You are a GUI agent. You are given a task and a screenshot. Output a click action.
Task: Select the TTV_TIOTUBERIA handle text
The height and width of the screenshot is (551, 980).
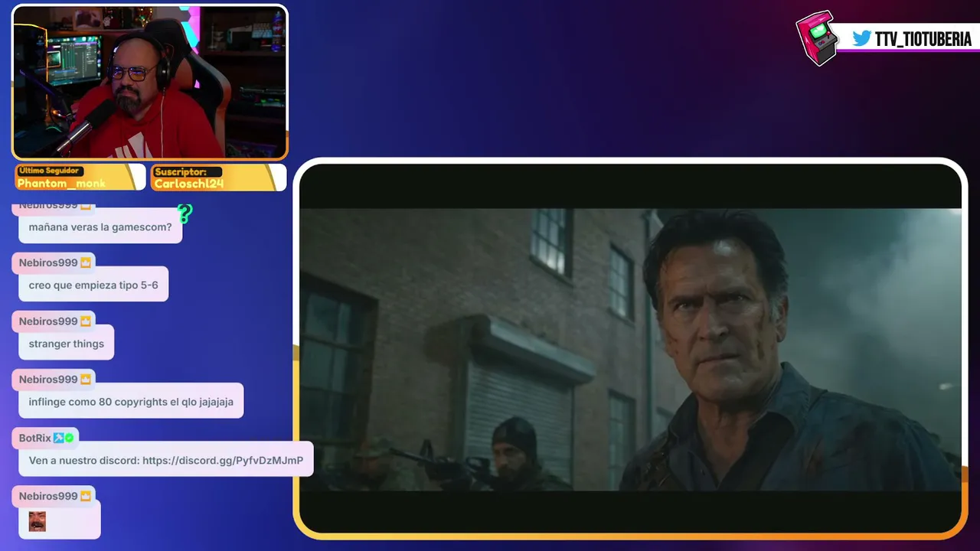click(x=923, y=39)
